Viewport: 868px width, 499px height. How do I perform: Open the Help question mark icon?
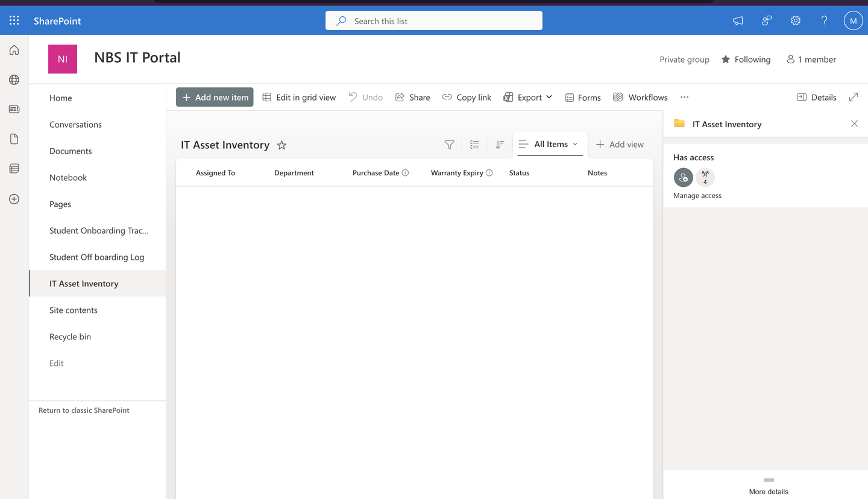click(824, 20)
